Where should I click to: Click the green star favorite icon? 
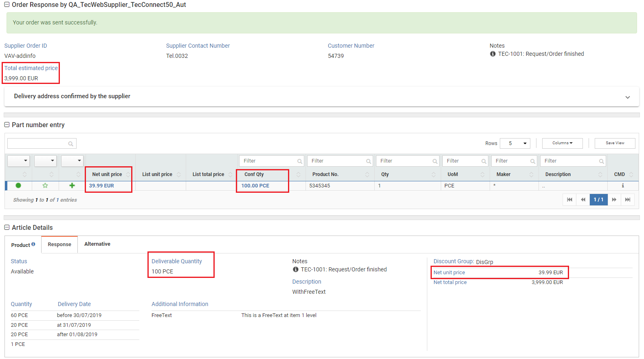coord(45,185)
